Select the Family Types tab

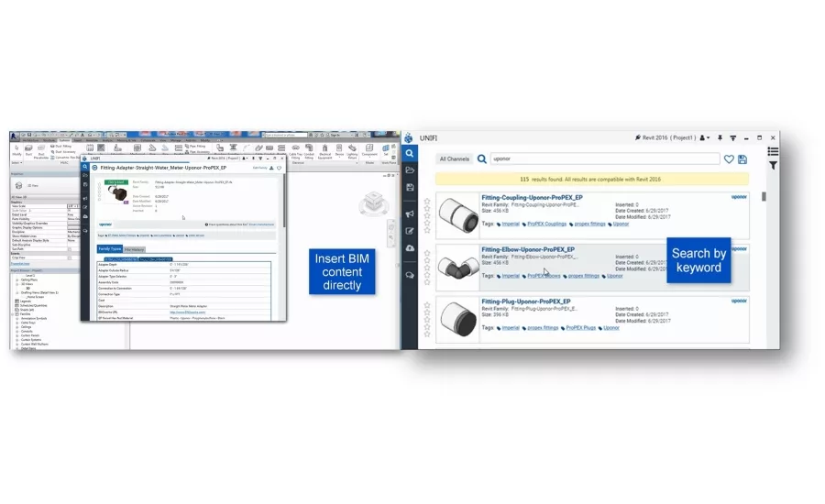point(109,249)
